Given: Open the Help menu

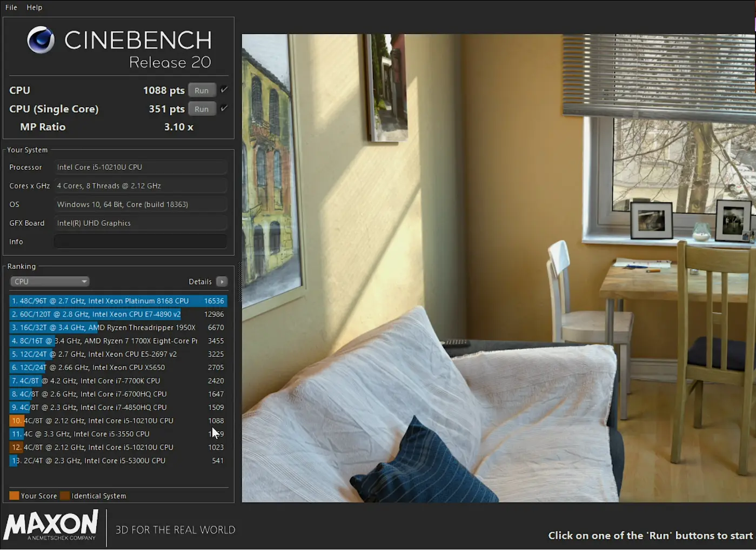Looking at the screenshot, I should point(35,8).
